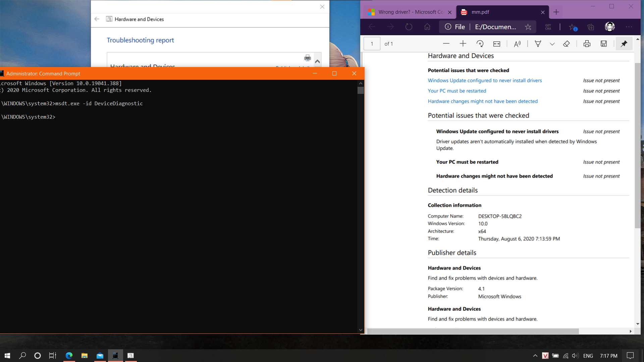Zoom out of the PDF
The width and height of the screenshot is (644, 362).
coord(446,44)
